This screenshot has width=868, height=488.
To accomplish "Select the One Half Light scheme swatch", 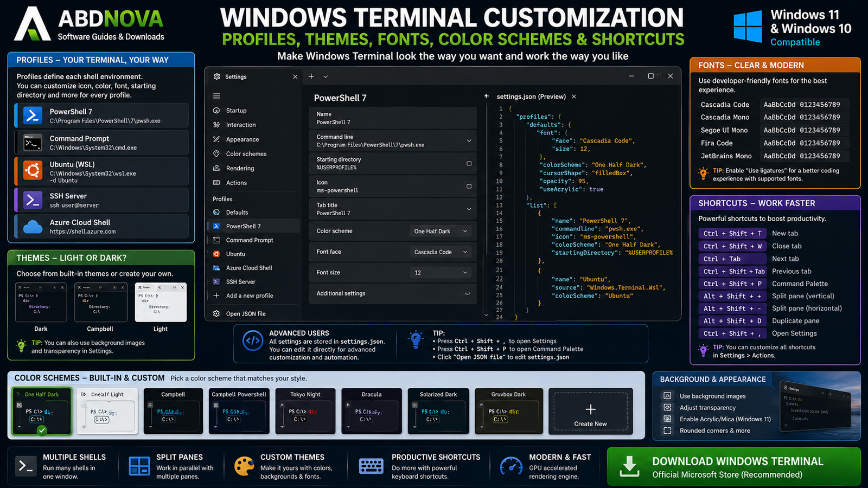I will [x=107, y=411].
